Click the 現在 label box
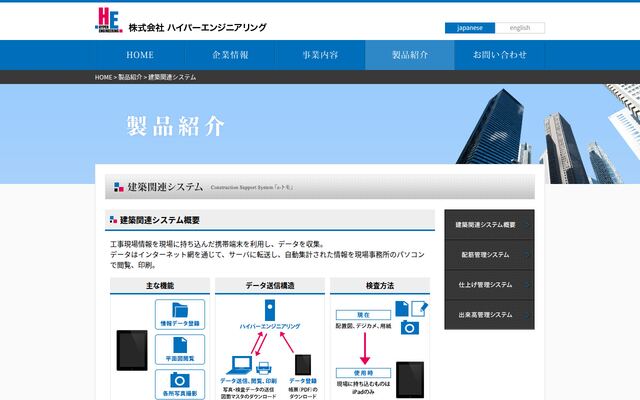 click(x=363, y=315)
